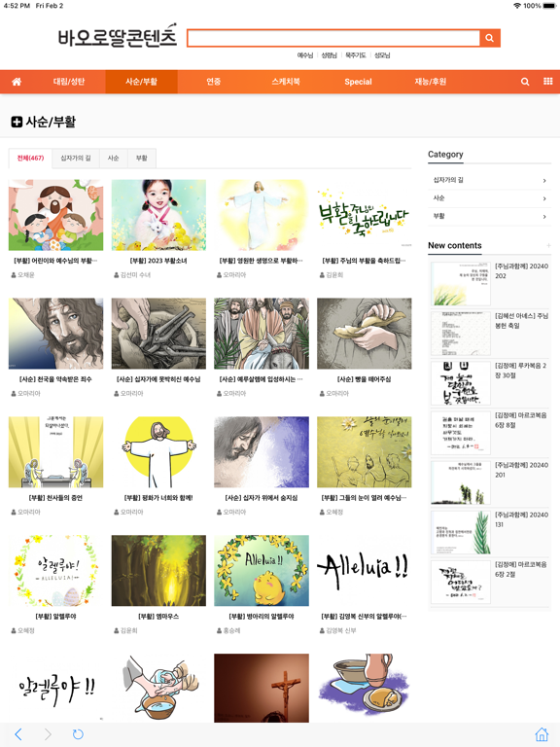Open the 영원한 생명으로 부활 thumbnail

tap(262, 215)
